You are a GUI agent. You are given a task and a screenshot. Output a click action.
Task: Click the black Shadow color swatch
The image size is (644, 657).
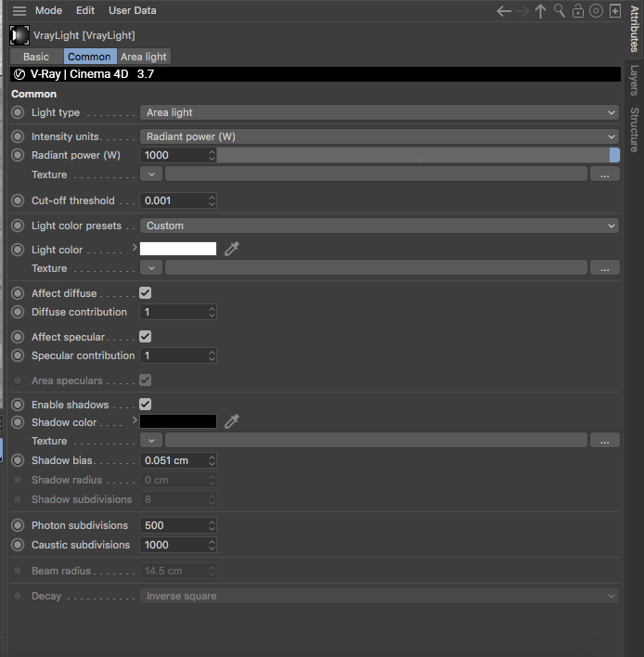pos(178,421)
